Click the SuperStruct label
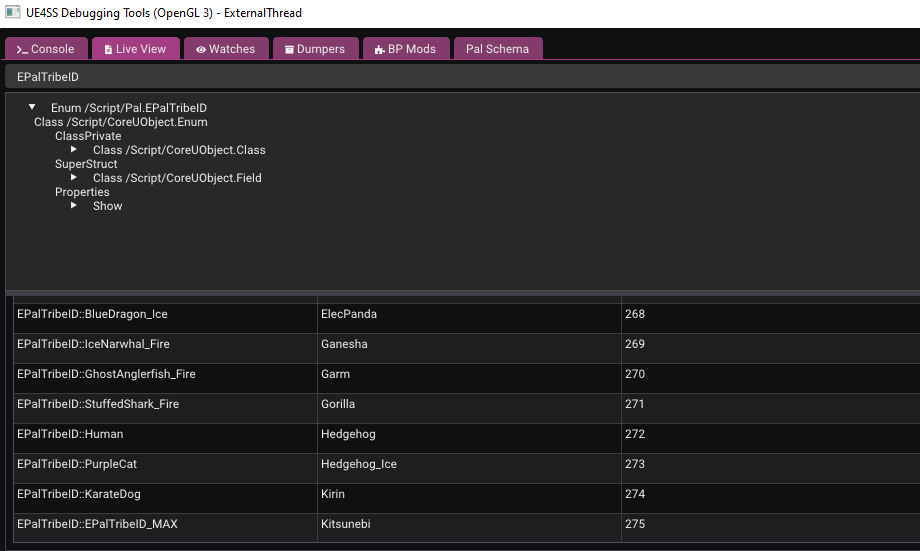920x551 pixels. pyautogui.click(x=86, y=164)
